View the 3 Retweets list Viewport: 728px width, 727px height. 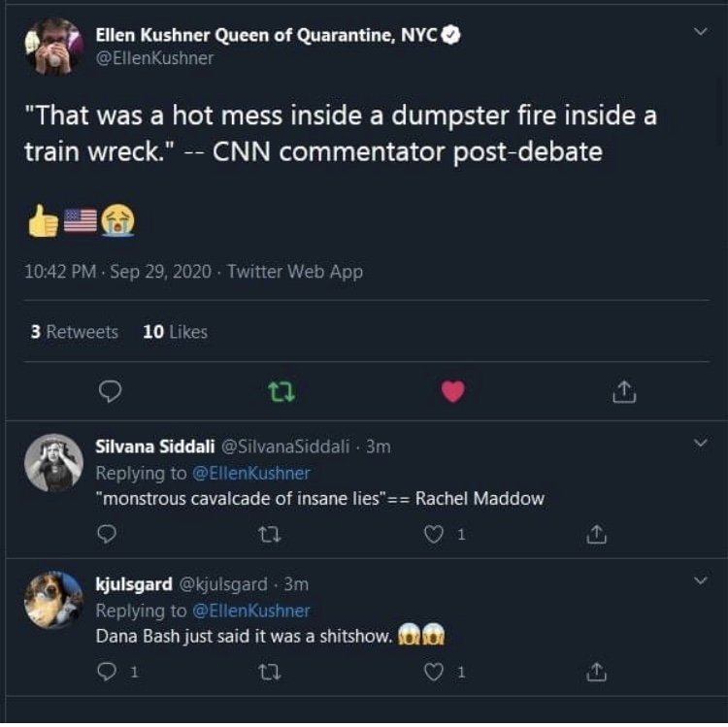[75, 332]
